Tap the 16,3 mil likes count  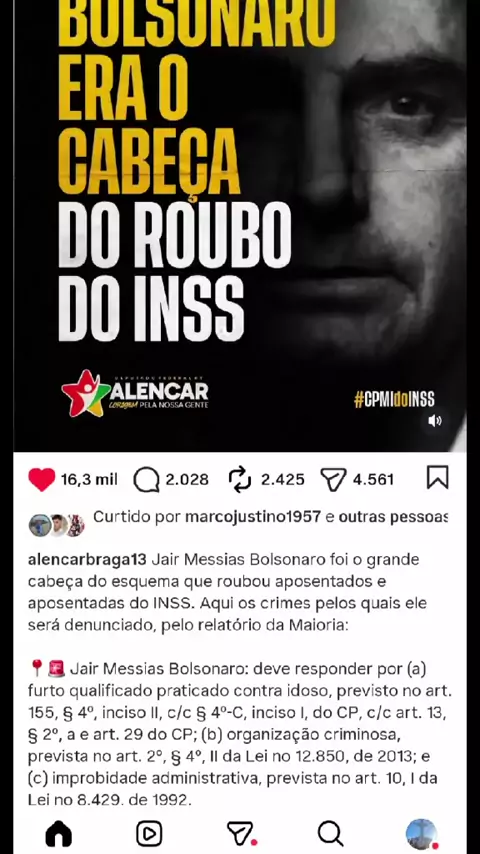click(89, 480)
